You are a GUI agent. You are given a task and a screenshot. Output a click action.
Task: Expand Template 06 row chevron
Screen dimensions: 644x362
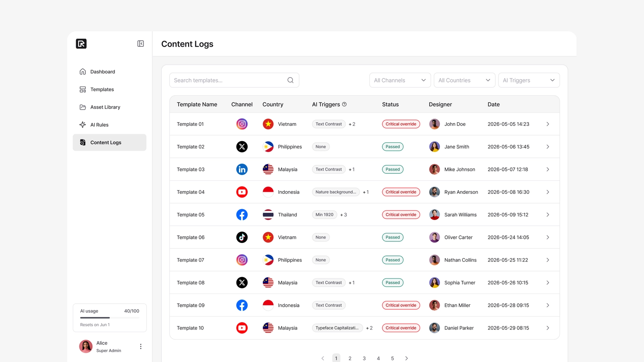[x=548, y=237]
